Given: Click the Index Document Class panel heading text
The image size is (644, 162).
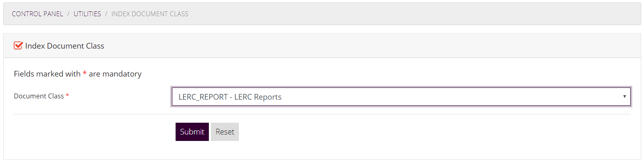Looking at the screenshot, I should pyautogui.click(x=64, y=46).
